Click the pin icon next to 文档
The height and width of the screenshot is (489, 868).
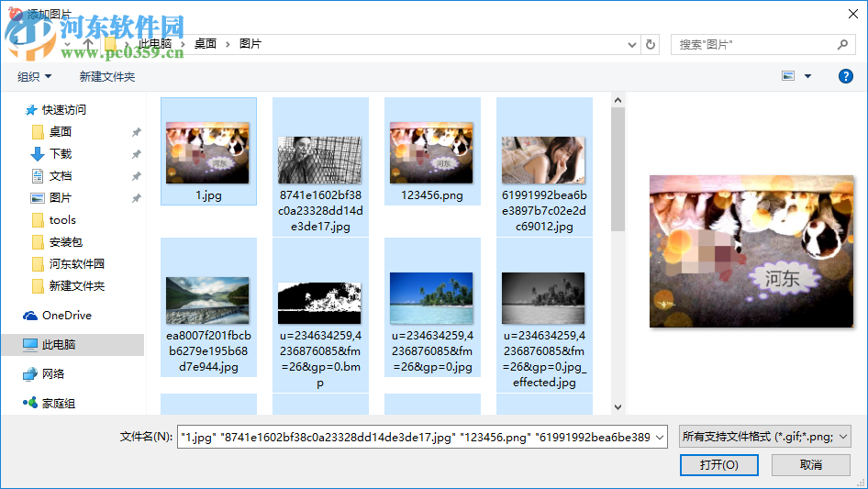[x=136, y=176]
